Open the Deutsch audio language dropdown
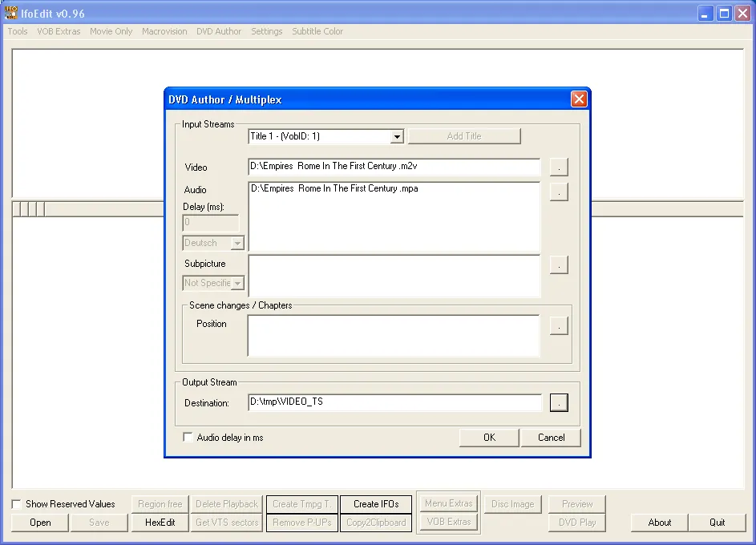 237,244
